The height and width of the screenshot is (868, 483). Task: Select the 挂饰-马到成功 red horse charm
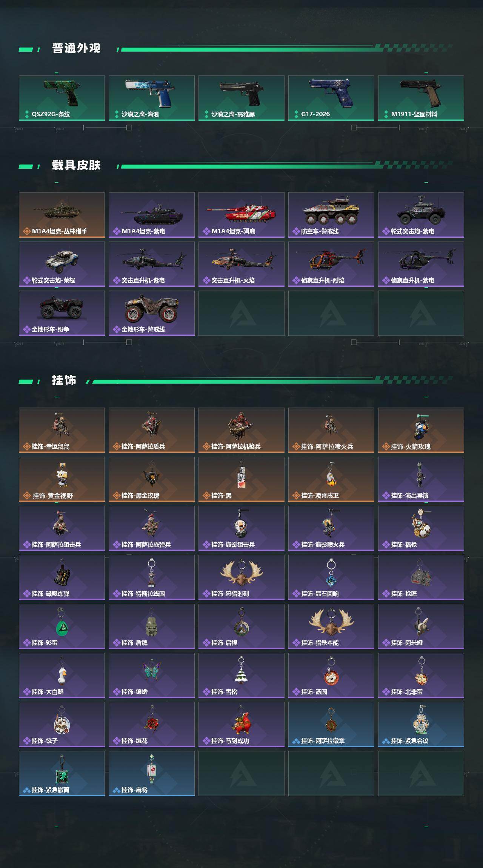241,725
